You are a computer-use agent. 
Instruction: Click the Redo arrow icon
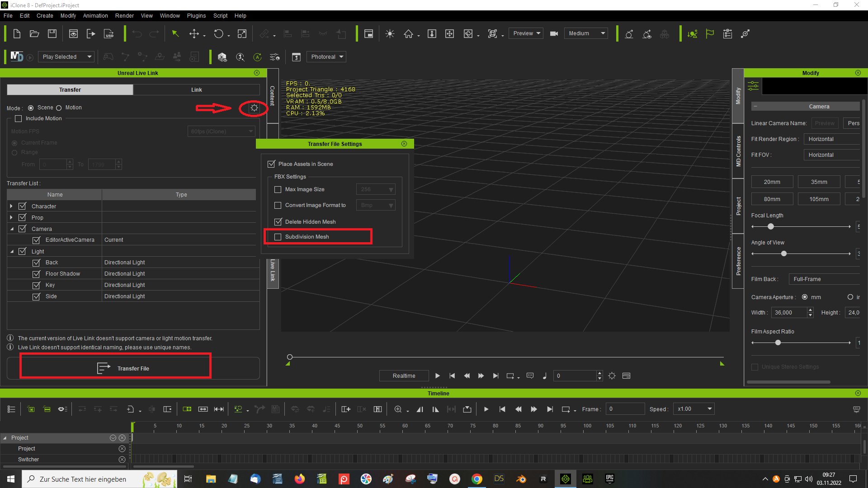pyautogui.click(x=154, y=34)
